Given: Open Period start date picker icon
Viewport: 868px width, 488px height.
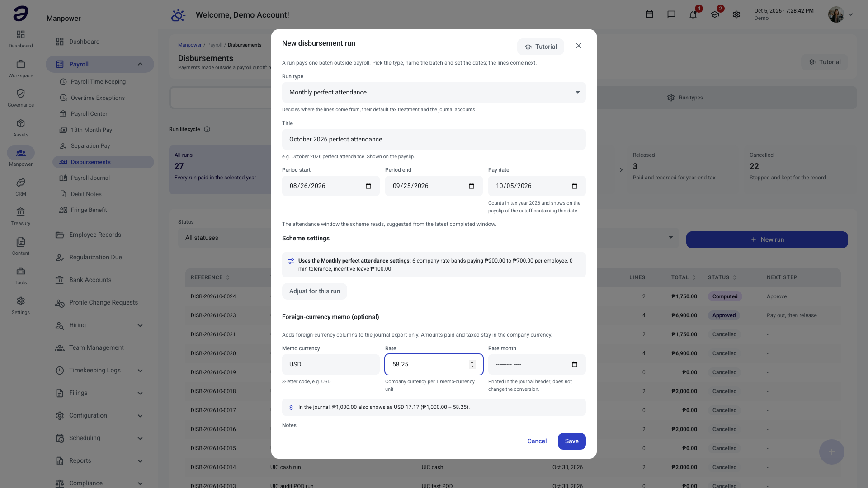Looking at the screenshot, I should point(368,186).
